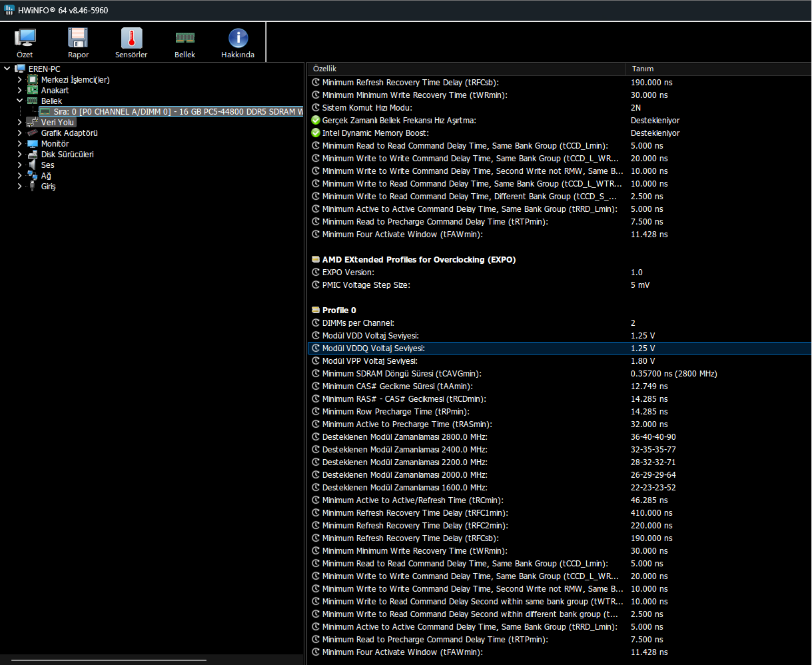Click the value 32-35-35-77
Screen dimensions: 812x665
coord(653,450)
